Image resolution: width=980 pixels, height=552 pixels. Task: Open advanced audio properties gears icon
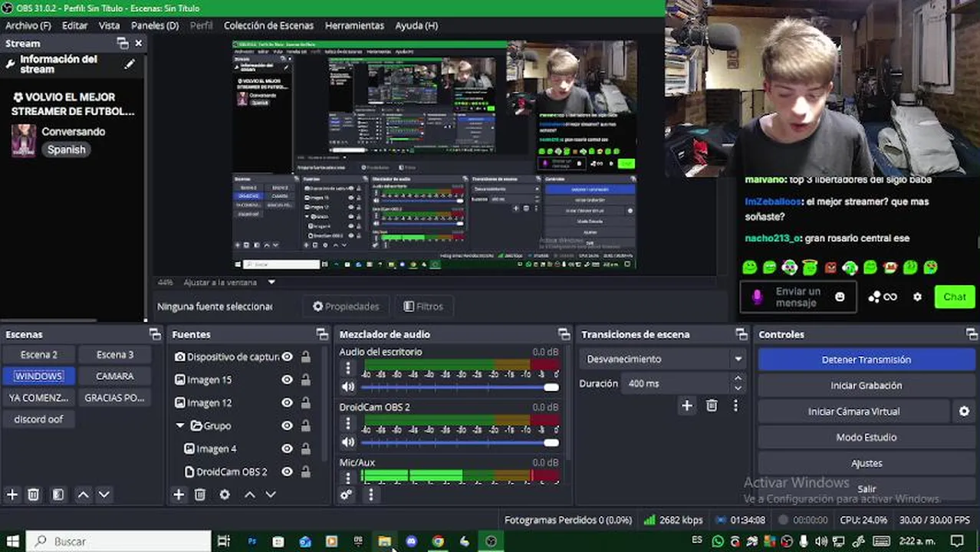tap(347, 495)
